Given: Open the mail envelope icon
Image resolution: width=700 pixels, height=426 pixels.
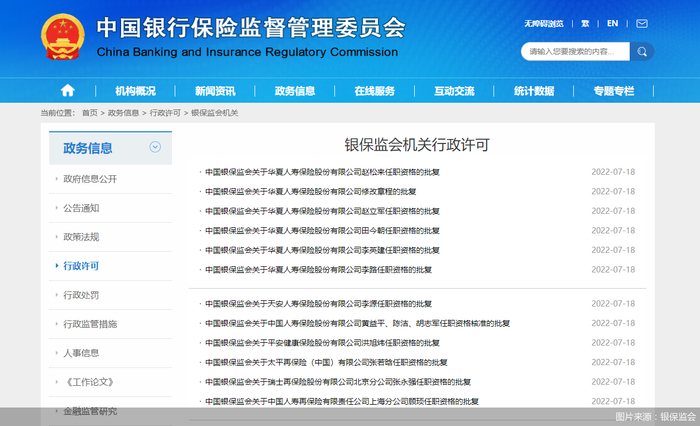Looking at the screenshot, I should click(x=642, y=23).
